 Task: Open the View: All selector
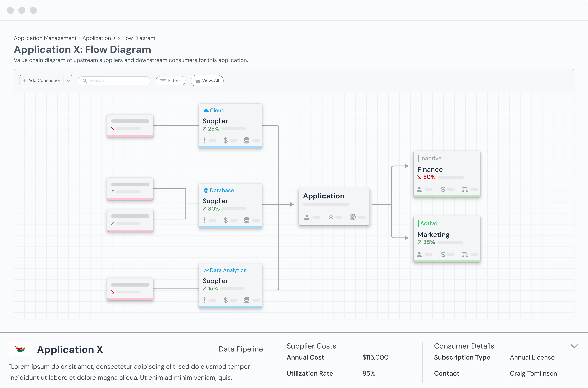click(x=207, y=81)
